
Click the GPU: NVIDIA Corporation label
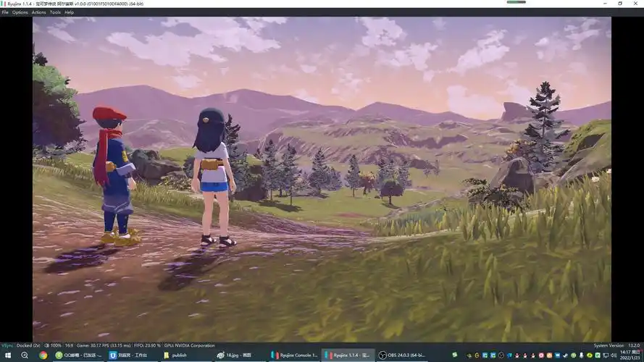tap(189, 345)
